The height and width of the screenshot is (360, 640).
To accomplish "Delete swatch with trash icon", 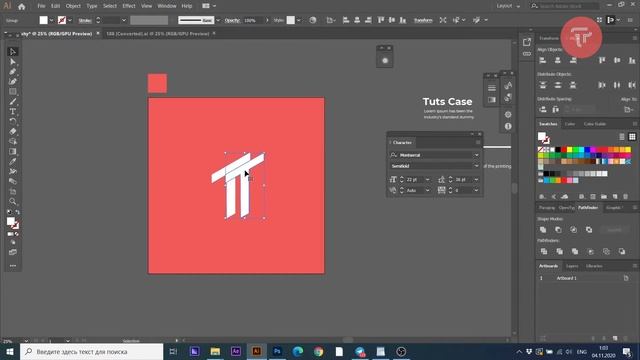I will click(625, 197).
